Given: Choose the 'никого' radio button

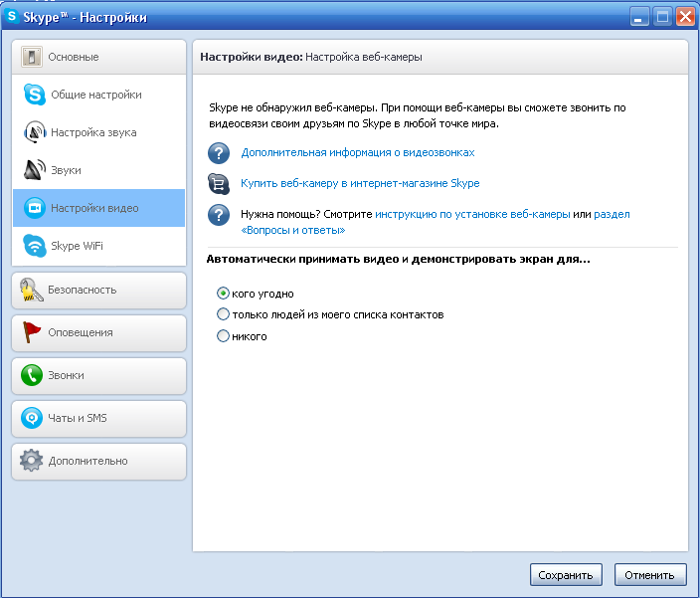Looking at the screenshot, I should pyautogui.click(x=223, y=336).
